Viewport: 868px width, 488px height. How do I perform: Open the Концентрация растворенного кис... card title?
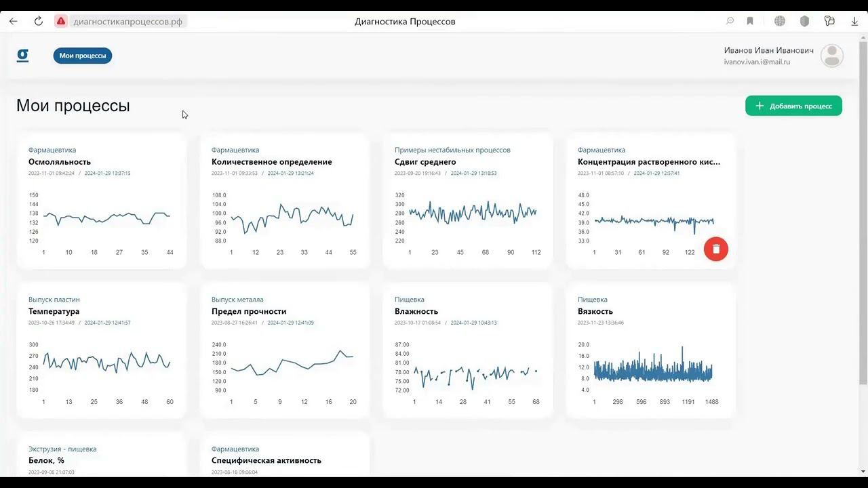649,162
